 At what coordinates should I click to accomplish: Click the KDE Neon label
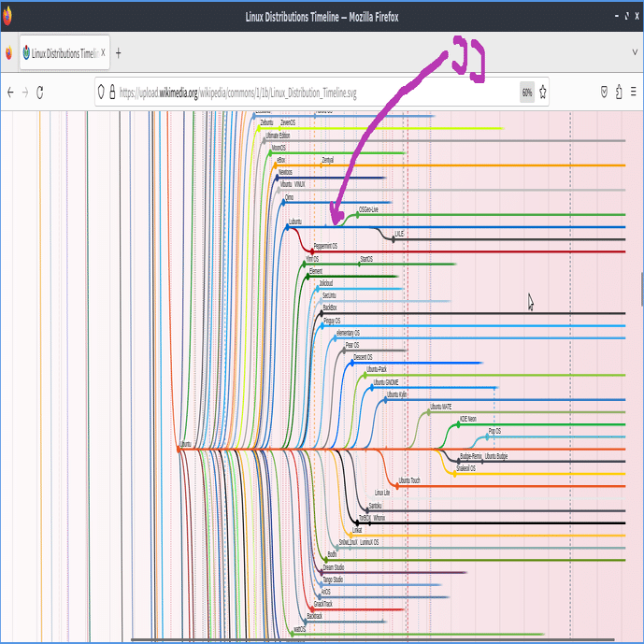[x=467, y=419]
